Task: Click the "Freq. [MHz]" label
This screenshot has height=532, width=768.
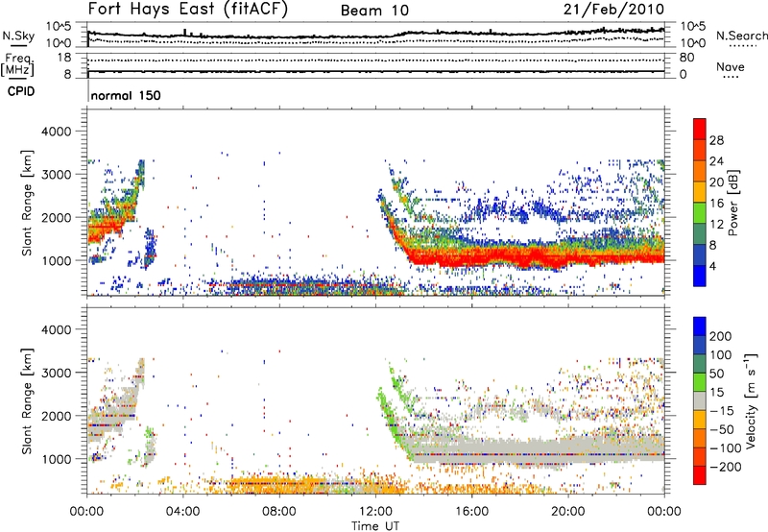Action: point(17,64)
